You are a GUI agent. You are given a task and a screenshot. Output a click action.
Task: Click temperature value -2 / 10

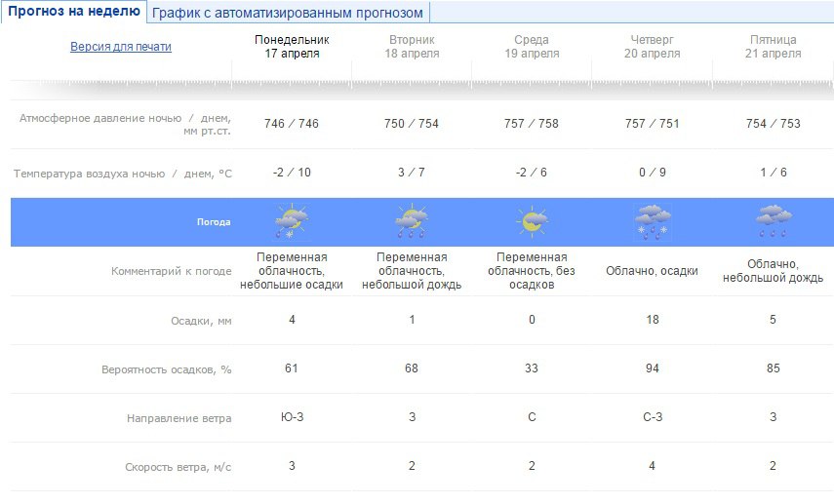click(292, 173)
